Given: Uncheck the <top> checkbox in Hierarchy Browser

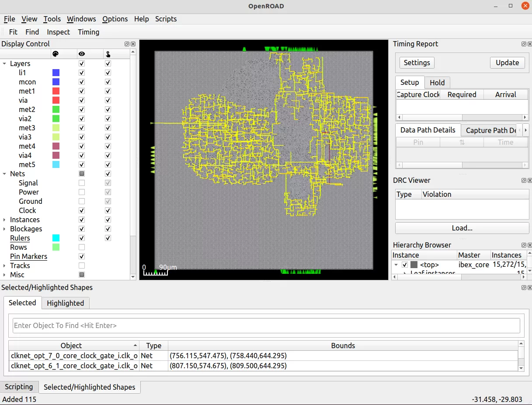Looking at the screenshot, I should 405,265.
